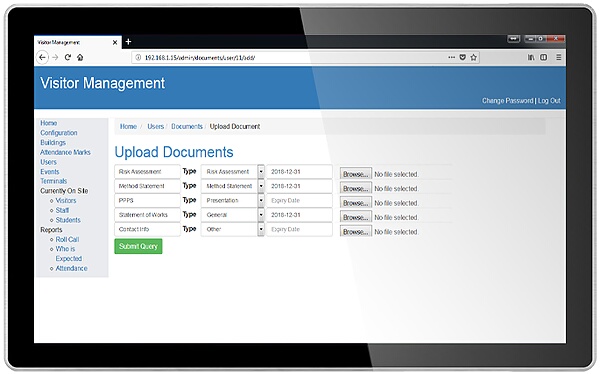Click the browser forward arrow

coord(55,57)
